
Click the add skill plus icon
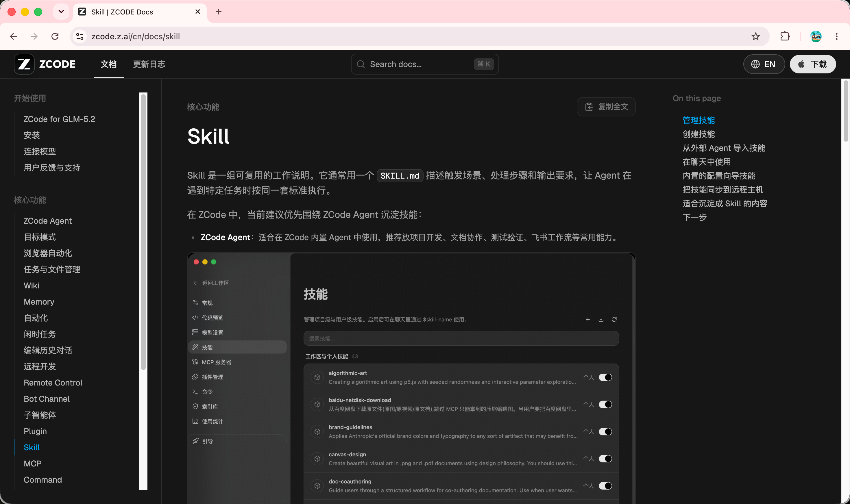588,319
